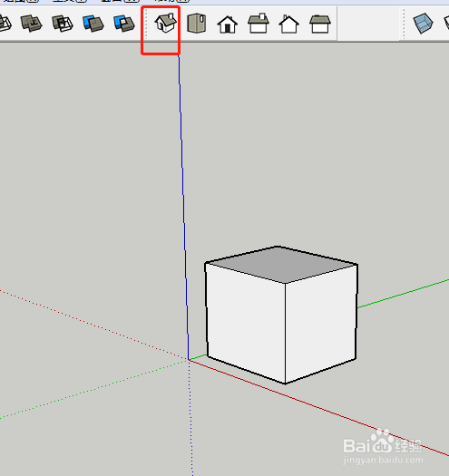Switch to the Left view
This screenshot has height=476, width=449.
319,24
